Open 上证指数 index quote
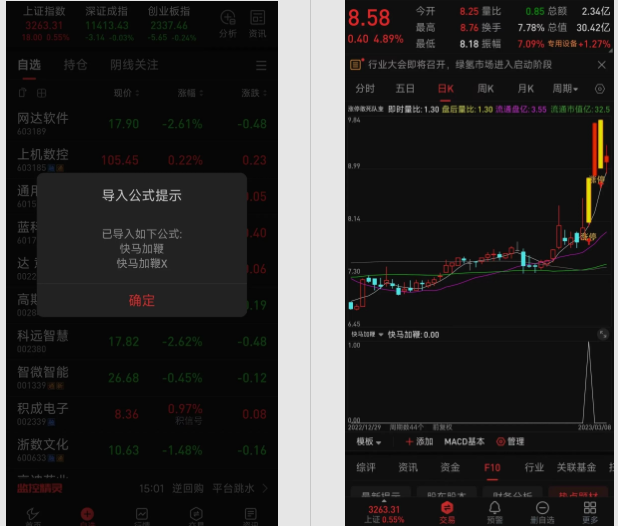The image size is (618, 526). (45, 24)
